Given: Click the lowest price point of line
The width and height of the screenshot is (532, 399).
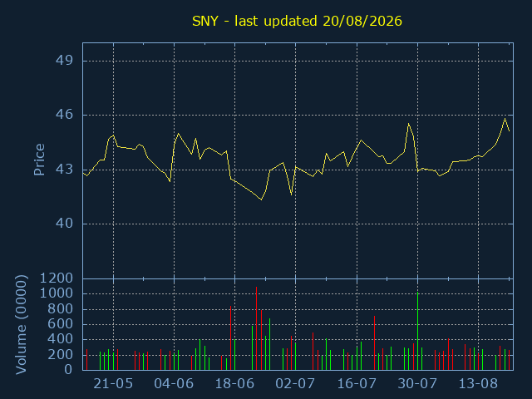Looking at the screenshot, I should pos(261,199).
